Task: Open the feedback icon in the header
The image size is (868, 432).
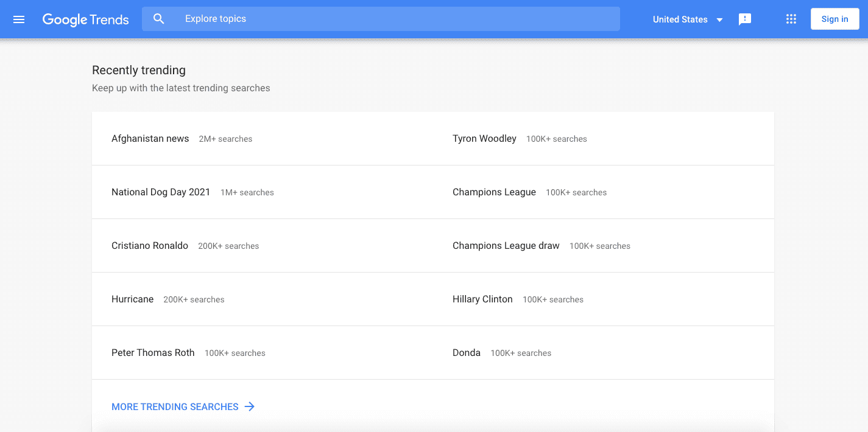Action: click(744, 19)
